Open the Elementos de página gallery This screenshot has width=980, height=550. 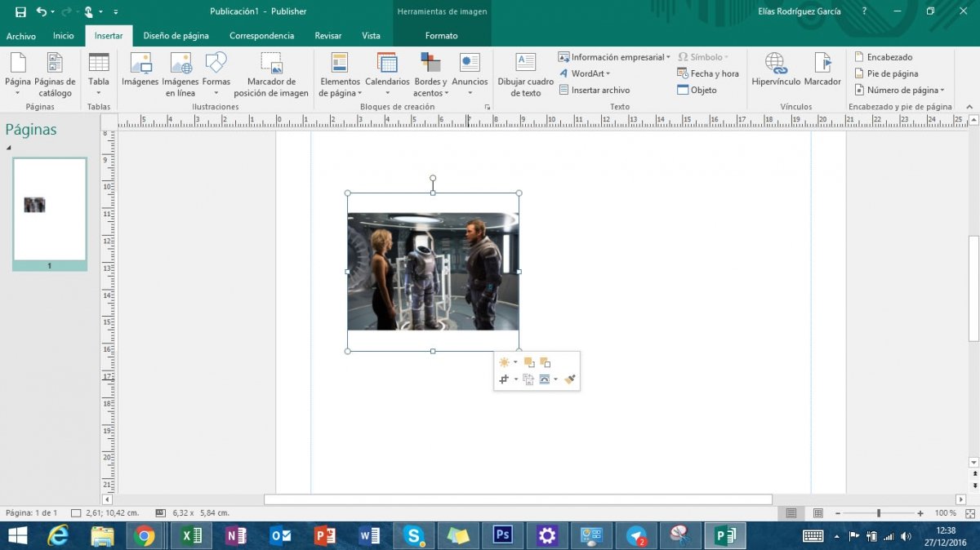[x=340, y=74]
